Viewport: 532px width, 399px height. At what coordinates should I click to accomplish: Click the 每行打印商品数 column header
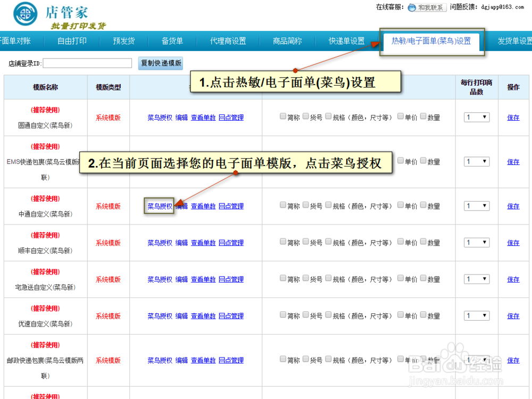click(x=476, y=87)
